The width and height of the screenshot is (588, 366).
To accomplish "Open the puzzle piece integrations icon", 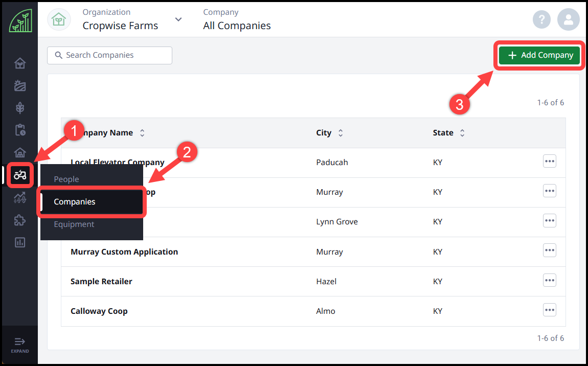I will [x=20, y=220].
